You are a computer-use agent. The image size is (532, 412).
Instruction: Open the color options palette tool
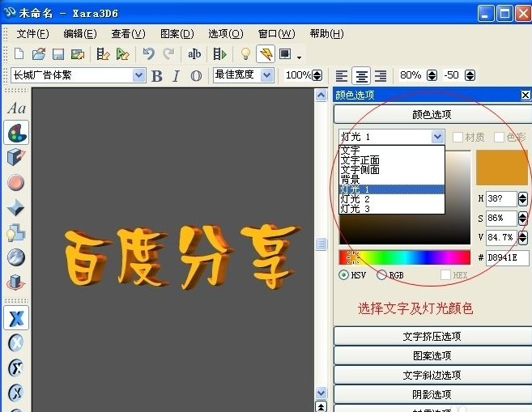click(16, 133)
